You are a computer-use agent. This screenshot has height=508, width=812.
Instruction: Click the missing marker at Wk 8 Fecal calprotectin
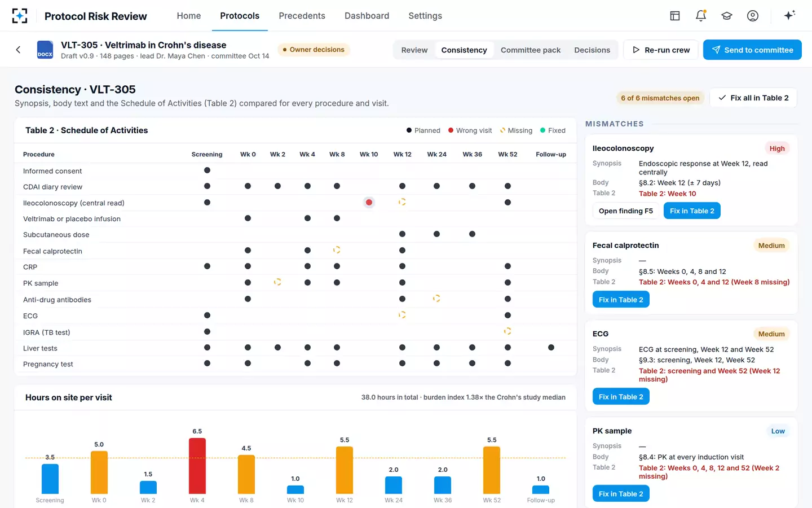click(x=337, y=249)
